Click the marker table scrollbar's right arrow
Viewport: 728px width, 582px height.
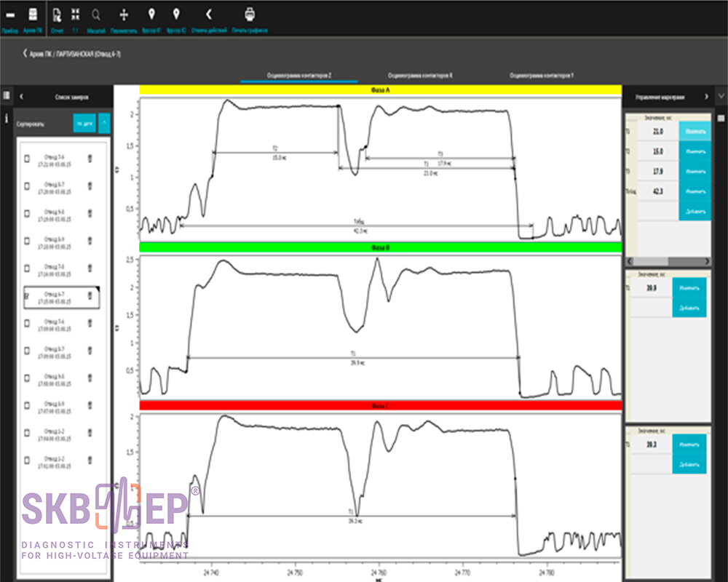tap(707, 261)
